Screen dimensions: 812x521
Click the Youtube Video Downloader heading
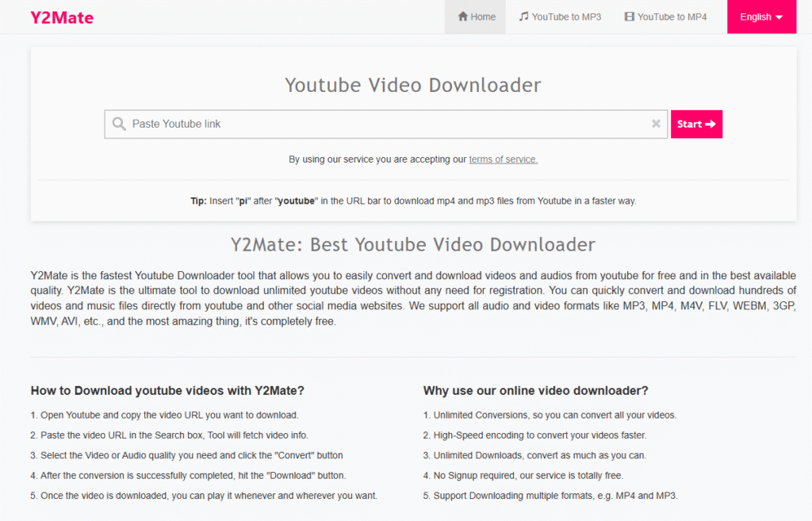coord(413,85)
